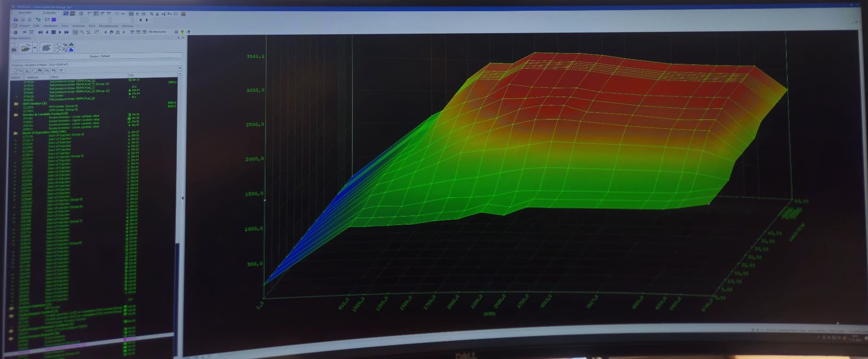Click the Off button in the filter row
The height and width of the screenshot is (359, 868).
61,70
